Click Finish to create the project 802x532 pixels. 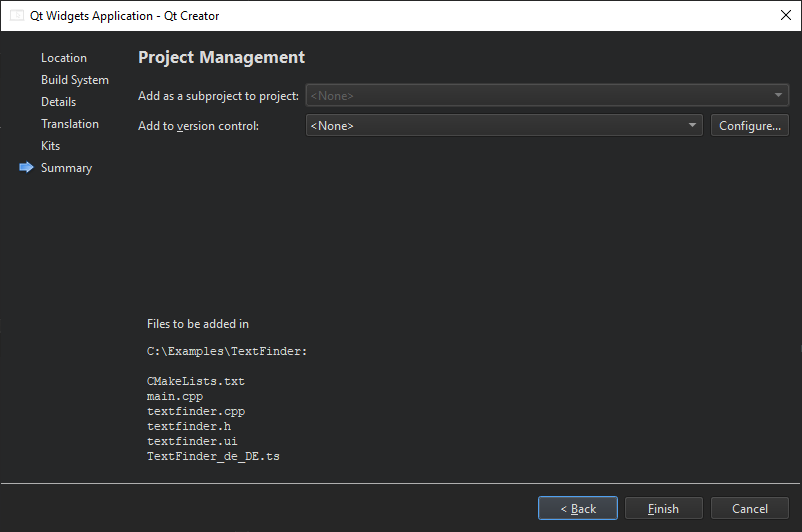click(x=664, y=509)
